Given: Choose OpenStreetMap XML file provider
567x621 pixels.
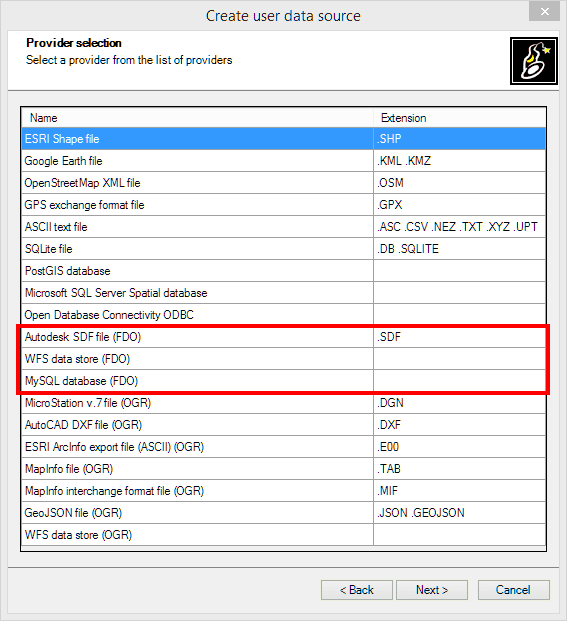Looking at the screenshot, I should 284,183.
